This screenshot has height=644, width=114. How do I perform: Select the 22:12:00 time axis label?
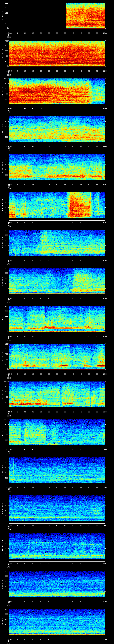9,147
